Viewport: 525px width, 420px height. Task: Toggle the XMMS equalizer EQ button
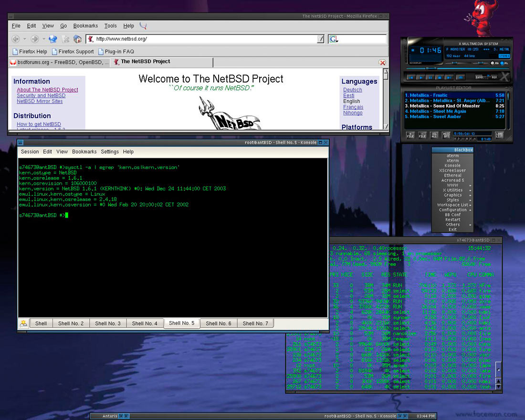click(493, 63)
